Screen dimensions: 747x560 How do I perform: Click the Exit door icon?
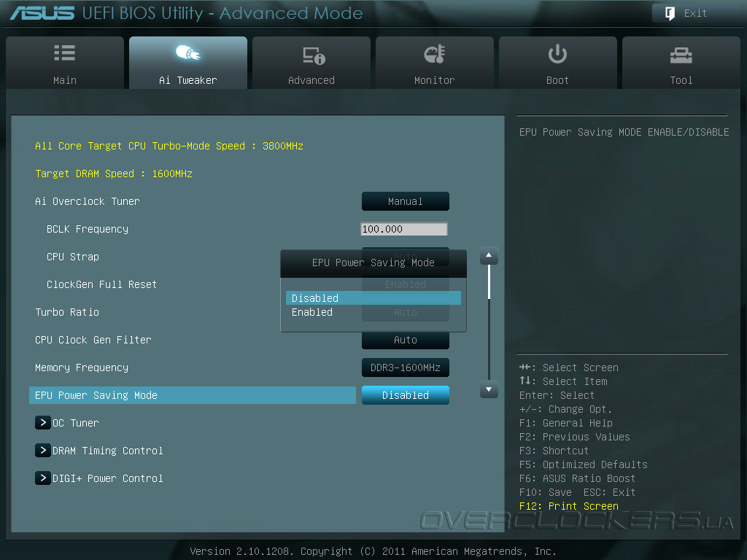[670, 13]
